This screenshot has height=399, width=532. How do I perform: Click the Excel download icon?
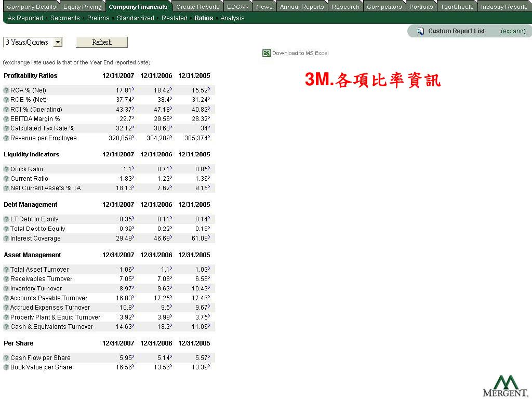pyautogui.click(x=267, y=54)
